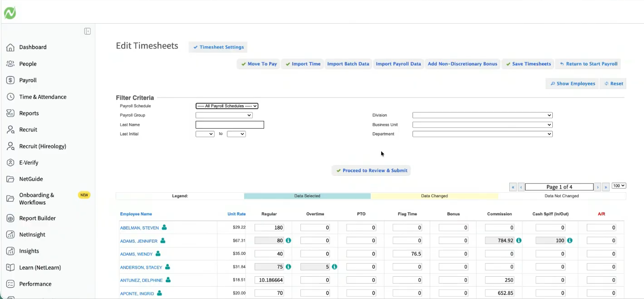
Task: Click Import Time button
Action: [x=303, y=64]
